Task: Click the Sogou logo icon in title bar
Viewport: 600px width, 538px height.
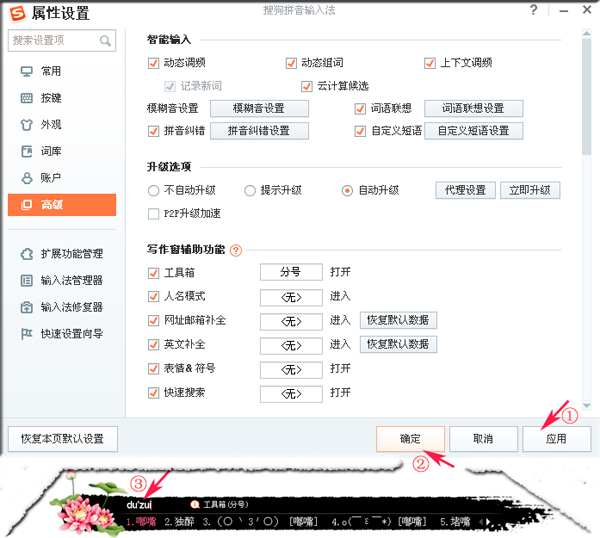Action: pos(17,13)
